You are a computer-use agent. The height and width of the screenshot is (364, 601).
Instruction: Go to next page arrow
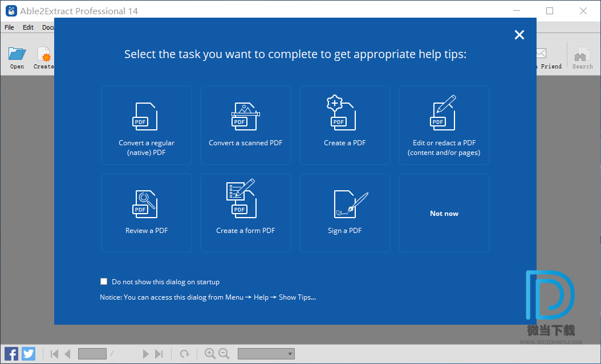coord(145,354)
